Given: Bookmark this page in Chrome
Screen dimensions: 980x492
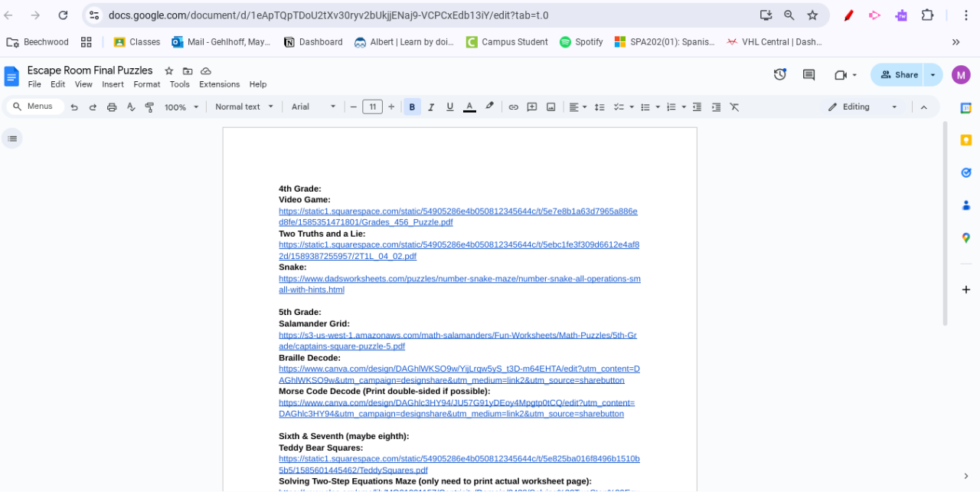Looking at the screenshot, I should click(812, 15).
